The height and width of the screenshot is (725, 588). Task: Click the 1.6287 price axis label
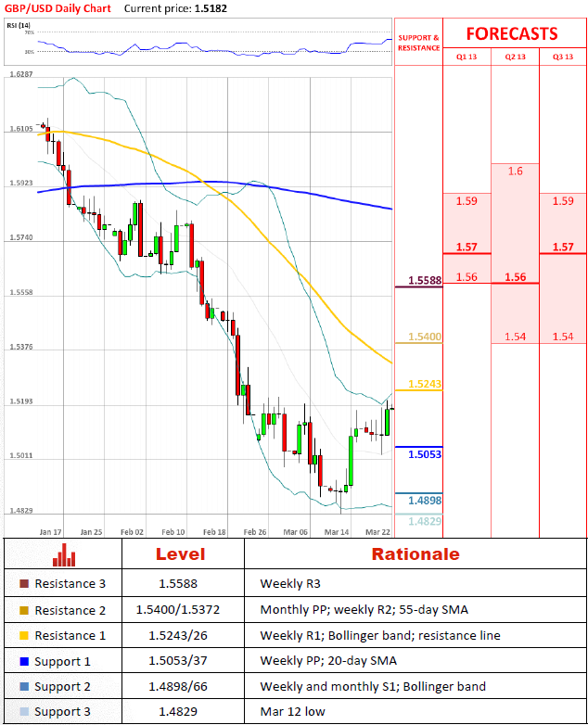[x=21, y=74]
